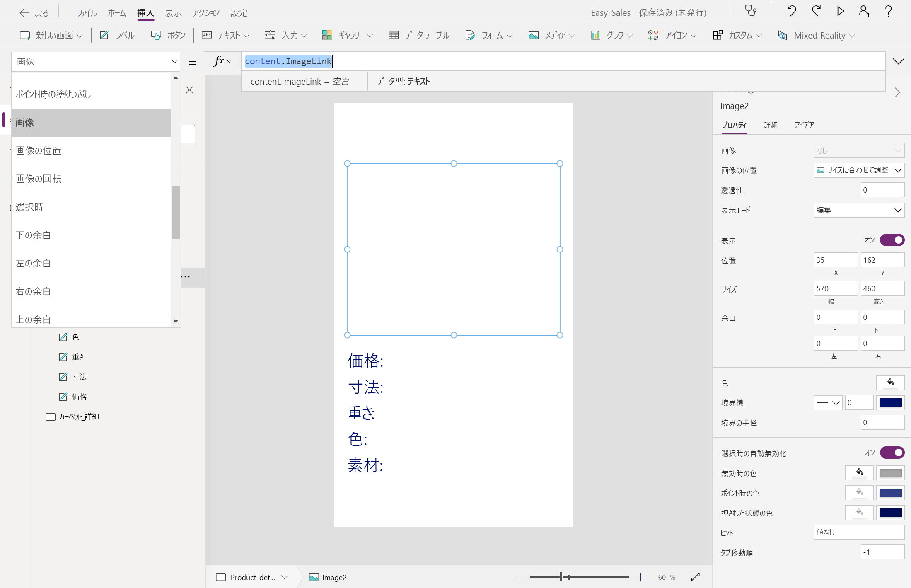Open the ファイル menu
Image resolution: width=911 pixels, height=588 pixels.
(87, 13)
